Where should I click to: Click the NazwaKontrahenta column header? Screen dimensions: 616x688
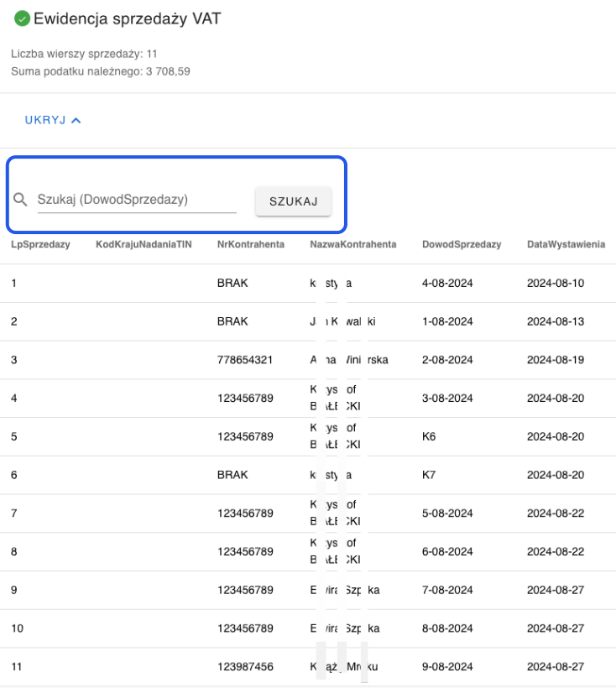point(352,244)
